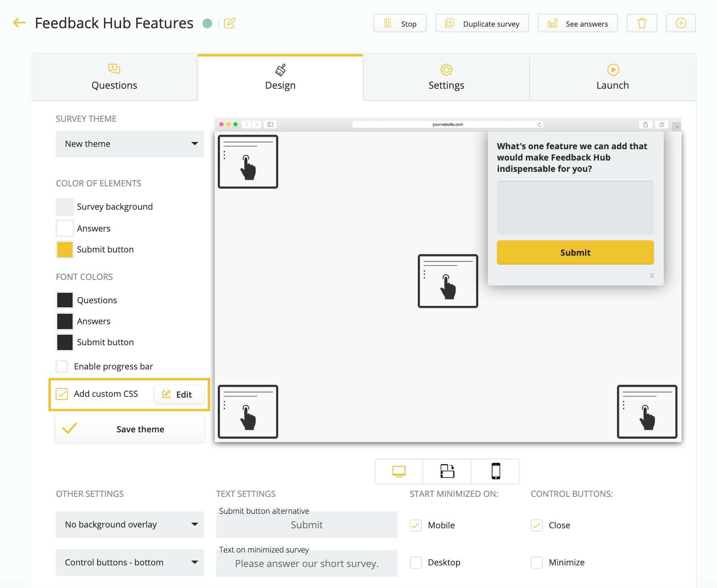Close the survey preview with X
This screenshot has height=588, width=717.
tap(652, 276)
